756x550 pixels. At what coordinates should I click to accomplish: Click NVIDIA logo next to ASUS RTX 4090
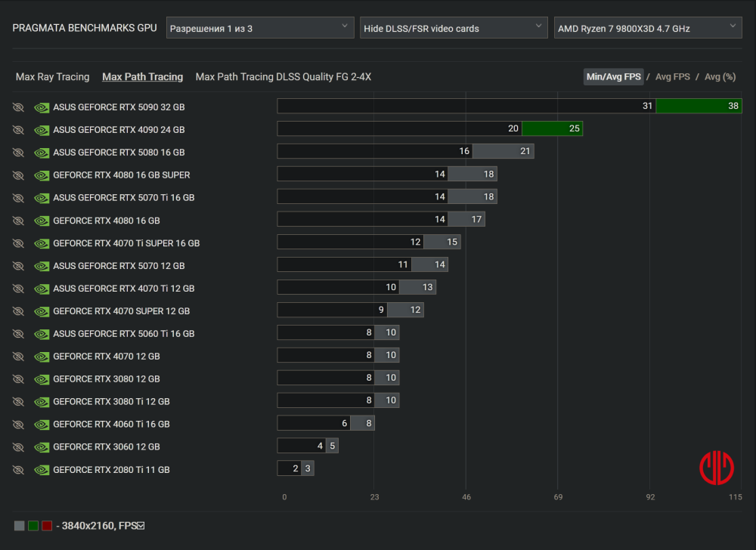(x=42, y=130)
